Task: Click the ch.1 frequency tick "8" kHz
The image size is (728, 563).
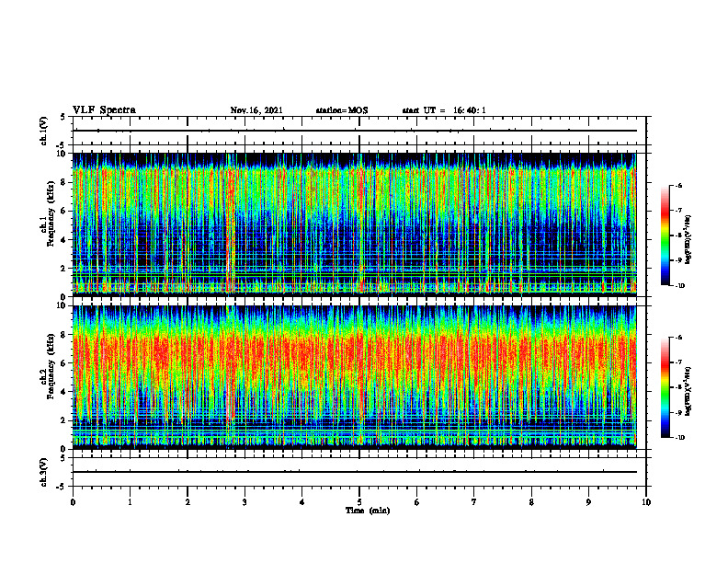Action: click(x=63, y=182)
